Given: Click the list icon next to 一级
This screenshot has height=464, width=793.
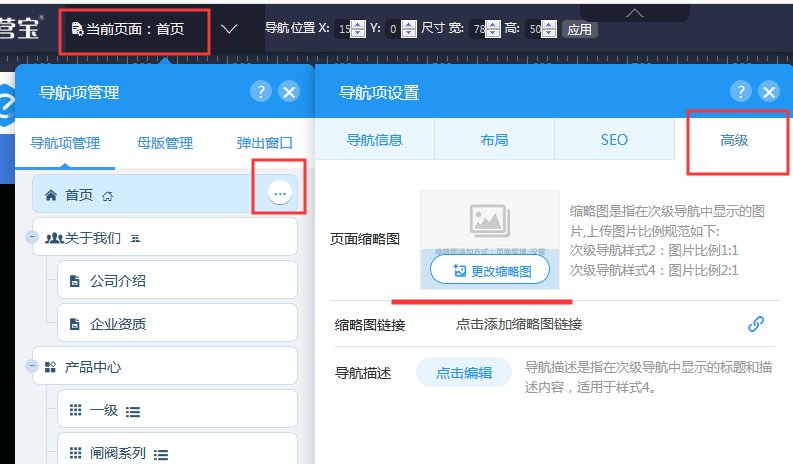Looking at the screenshot, I should coord(133,412).
